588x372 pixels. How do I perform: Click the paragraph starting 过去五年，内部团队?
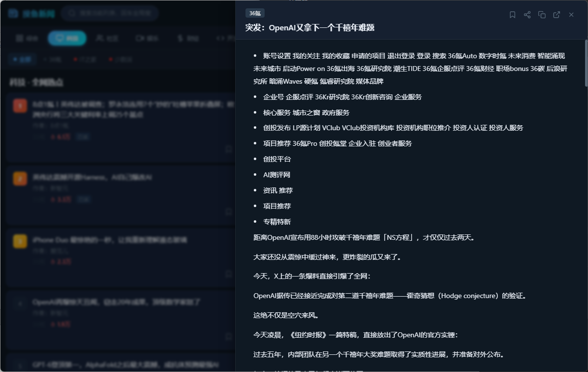pos(379,354)
